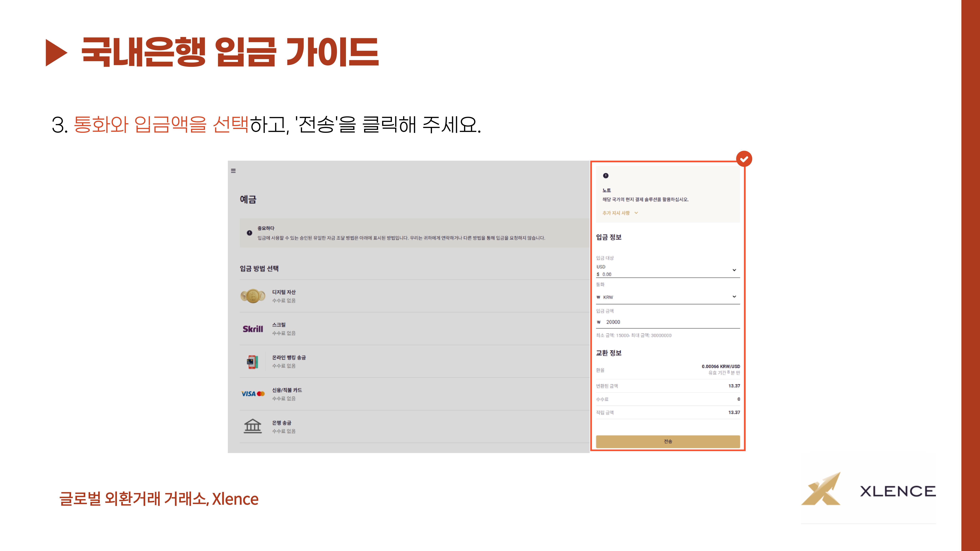Image resolution: width=980 pixels, height=551 pixels.
Task: Click the 적립 금액 value 13.37
Action: point(734,413)
